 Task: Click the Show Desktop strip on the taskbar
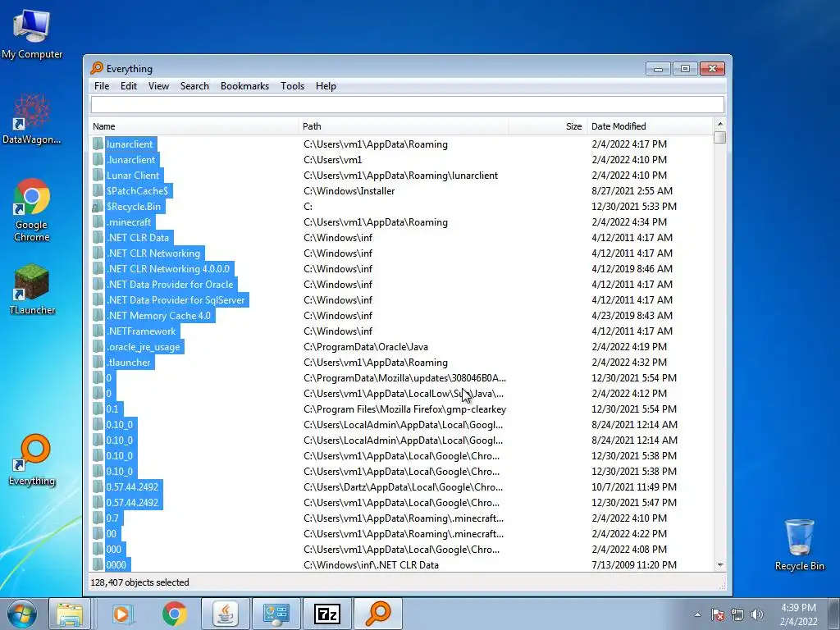click(x=834, y=614)
